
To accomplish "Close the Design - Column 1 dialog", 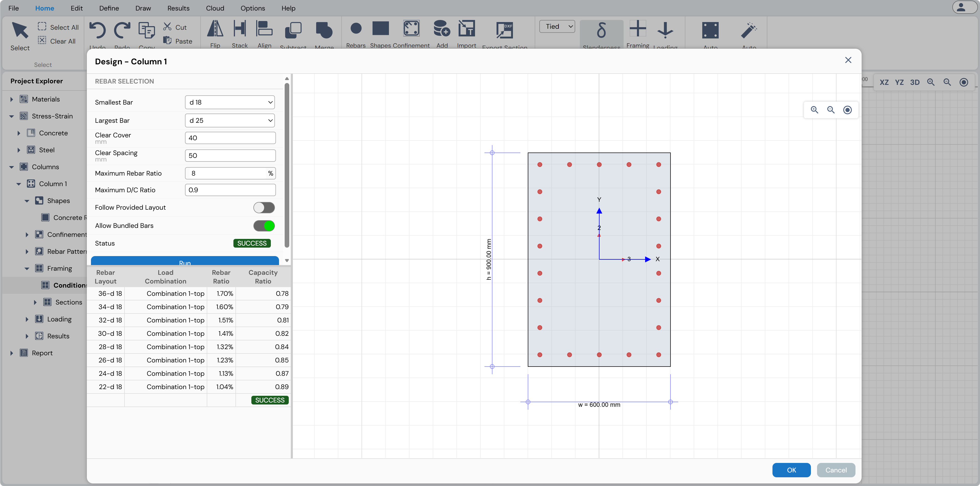I will point(848,60).
